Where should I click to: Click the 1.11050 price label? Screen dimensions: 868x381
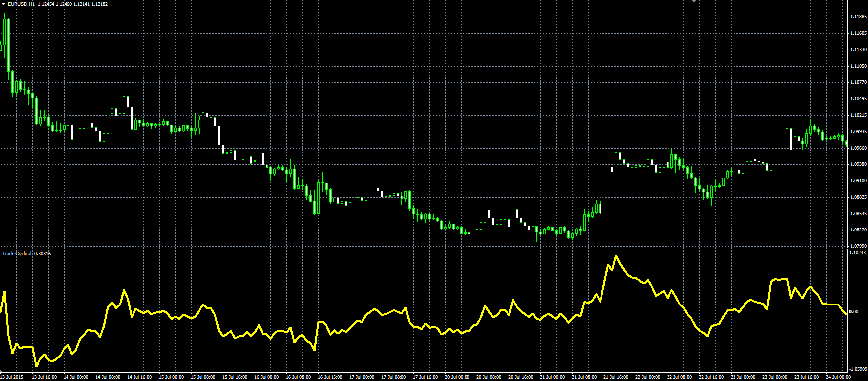[858, 66]
